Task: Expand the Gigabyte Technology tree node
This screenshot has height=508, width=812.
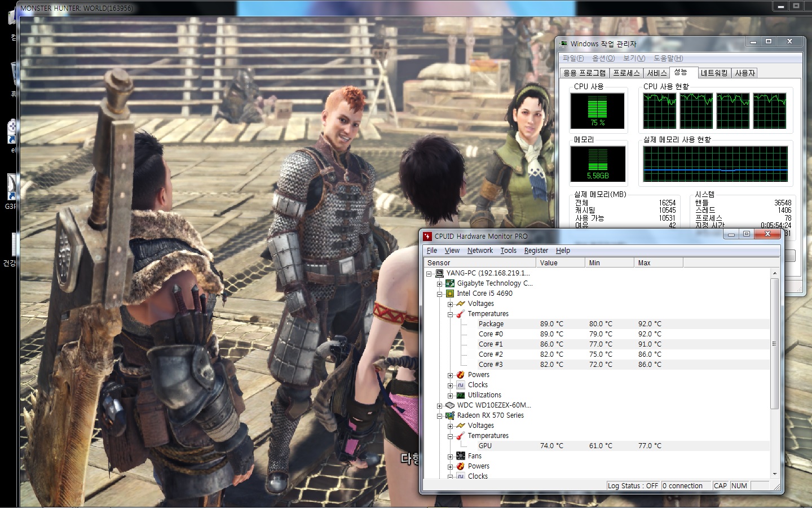Action: pyautogui.click(x=440, y=284)
